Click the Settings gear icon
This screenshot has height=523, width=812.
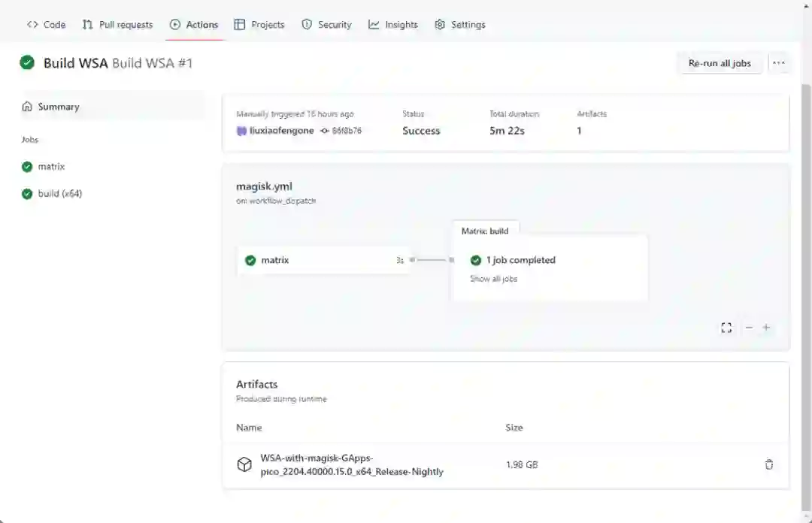click(x=440, y=24)
